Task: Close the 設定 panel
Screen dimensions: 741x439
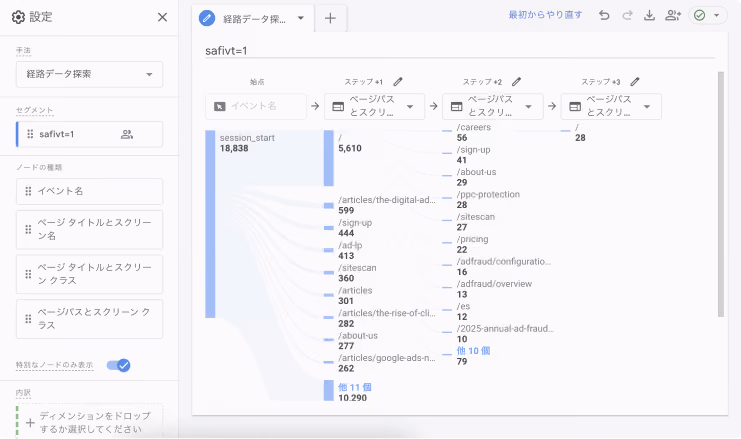Action: (162, 17)
